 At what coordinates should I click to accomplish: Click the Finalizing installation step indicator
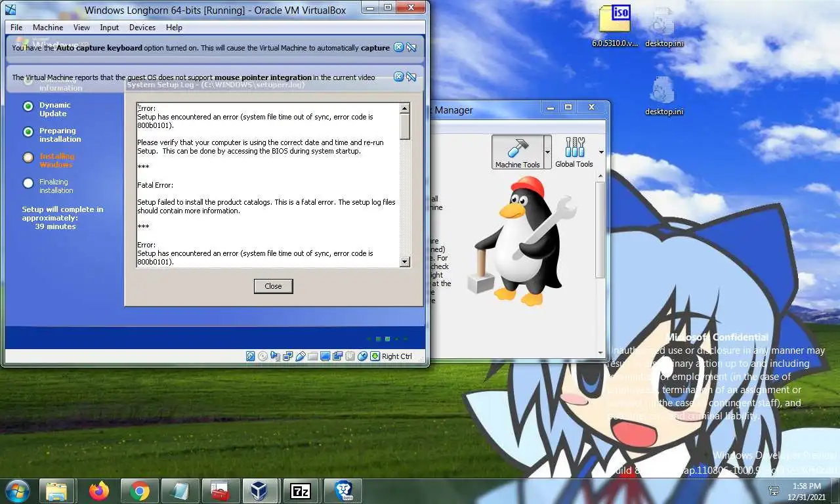[x=28, y=183]
